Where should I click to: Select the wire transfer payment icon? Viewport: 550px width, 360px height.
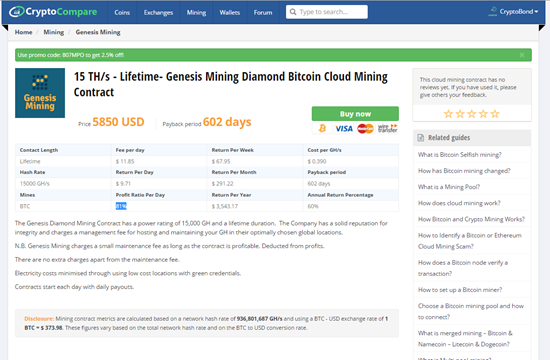pyautogui.click(x=388, y=128)
